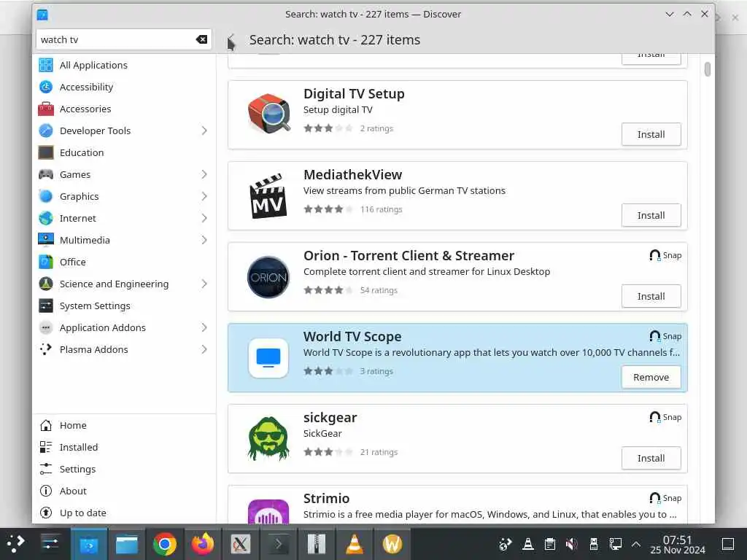
Task: Expand the Graphics subcategories arrow
Action: 204,196
